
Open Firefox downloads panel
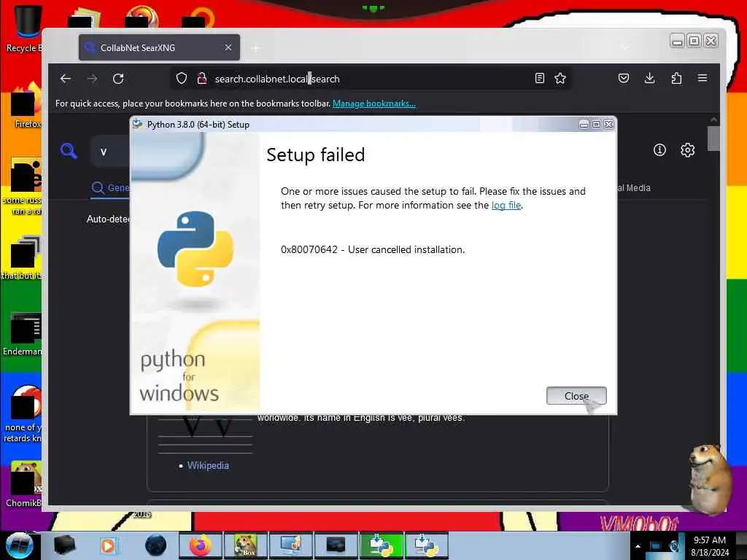[x=649, y=78]
